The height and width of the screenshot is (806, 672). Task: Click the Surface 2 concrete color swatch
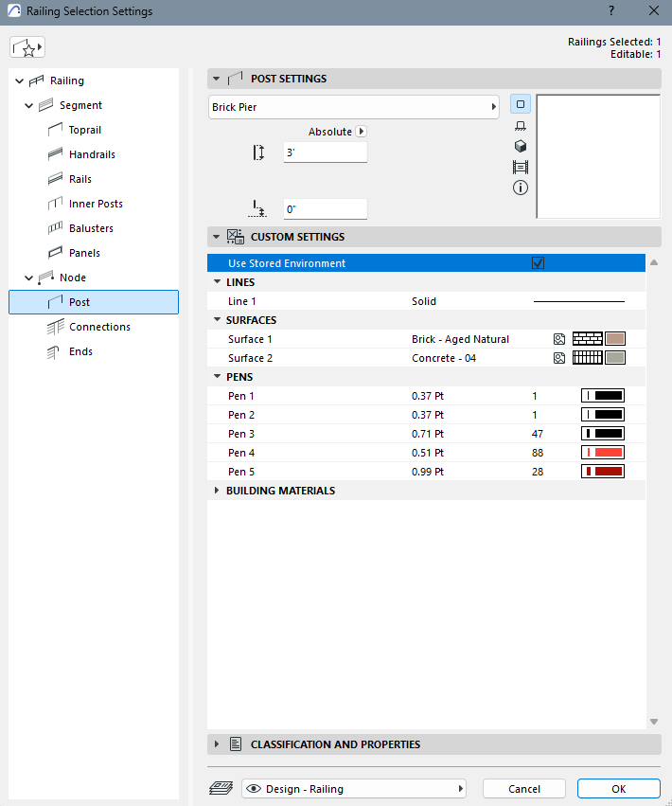click(x=615, y=358)
